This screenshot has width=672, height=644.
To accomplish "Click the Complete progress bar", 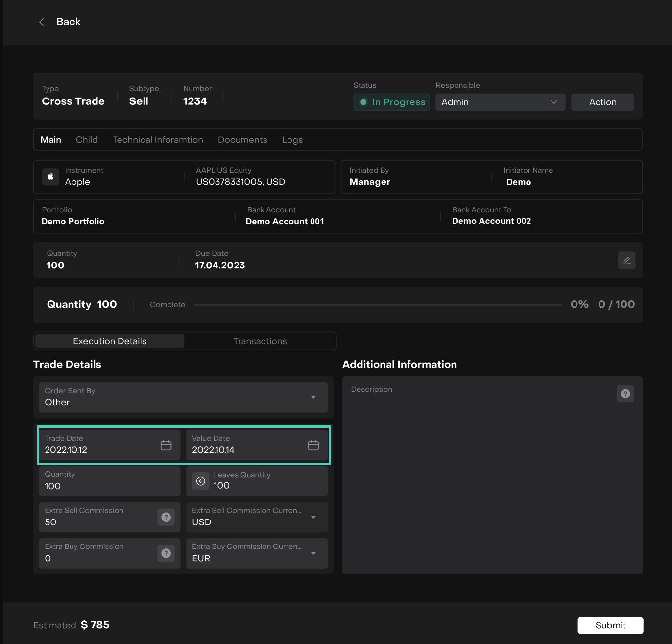I will pyautogui.click(x=378, y=305).
